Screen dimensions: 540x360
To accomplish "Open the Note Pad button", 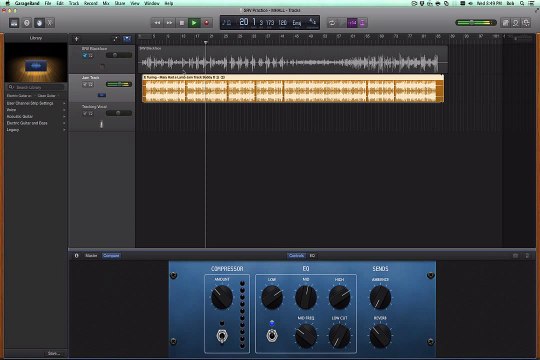I will (505, 23).
